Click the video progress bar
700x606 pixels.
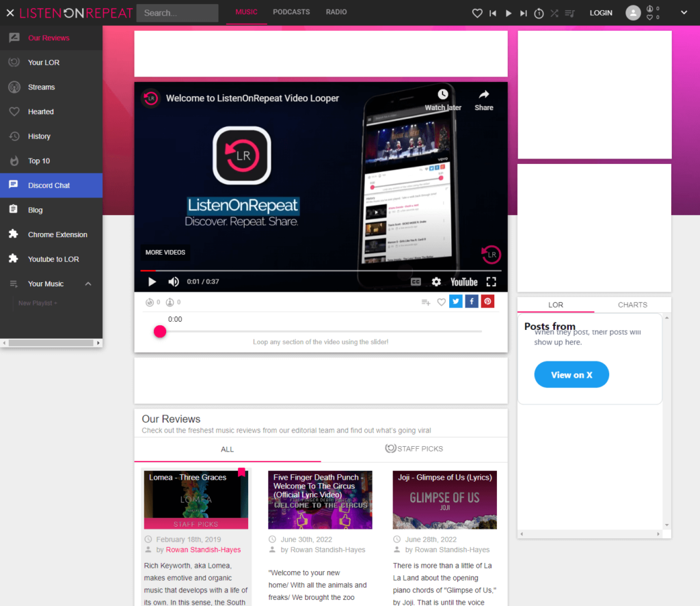click(321, 271)
